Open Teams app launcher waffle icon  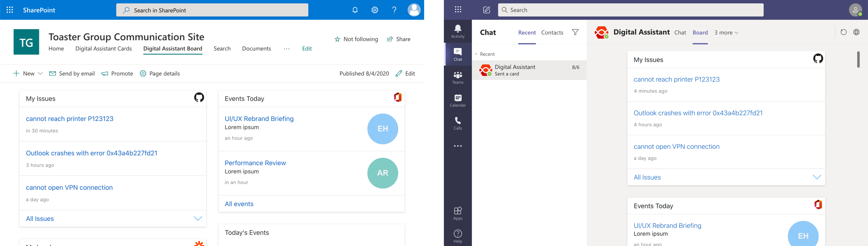coord(458,9)
